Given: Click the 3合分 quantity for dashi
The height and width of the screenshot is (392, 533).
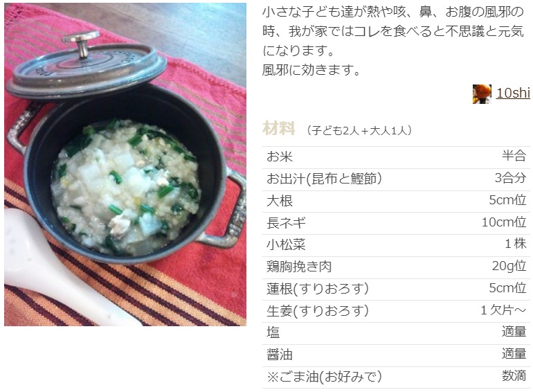Looking at the screenshot, I should pos(510,178).
